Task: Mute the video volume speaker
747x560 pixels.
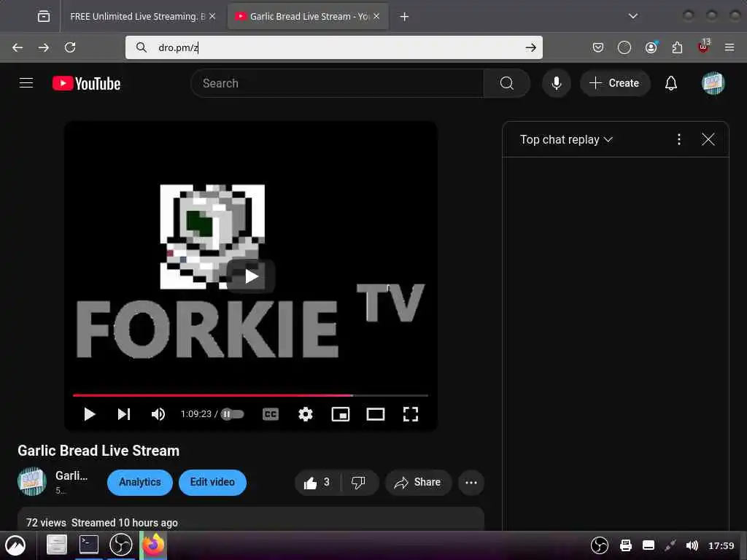Action: pos(158,414)
